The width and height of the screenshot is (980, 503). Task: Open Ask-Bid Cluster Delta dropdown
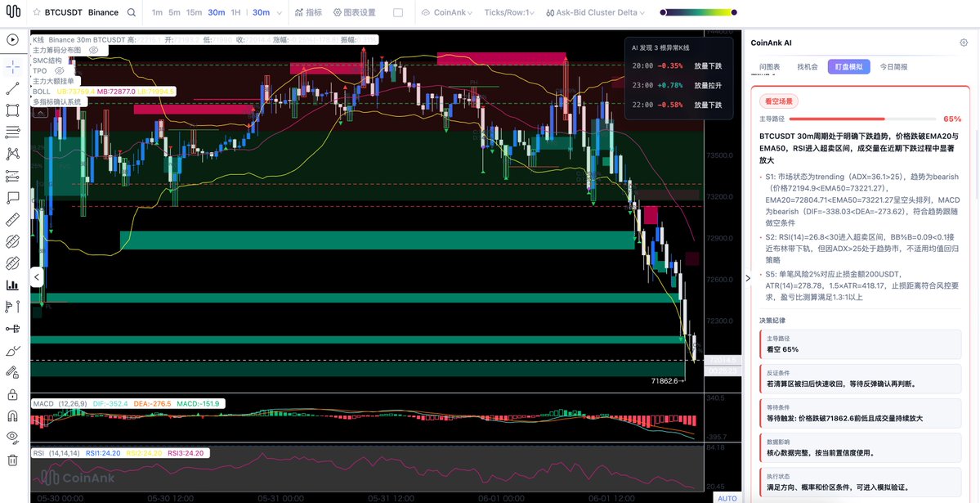pos(596,12)
